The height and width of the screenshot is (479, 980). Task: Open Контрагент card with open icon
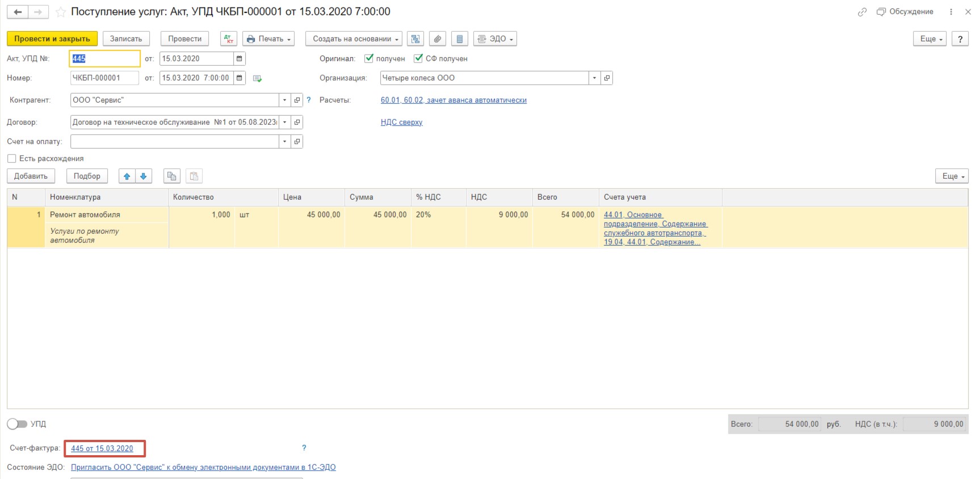coord(297,100)
